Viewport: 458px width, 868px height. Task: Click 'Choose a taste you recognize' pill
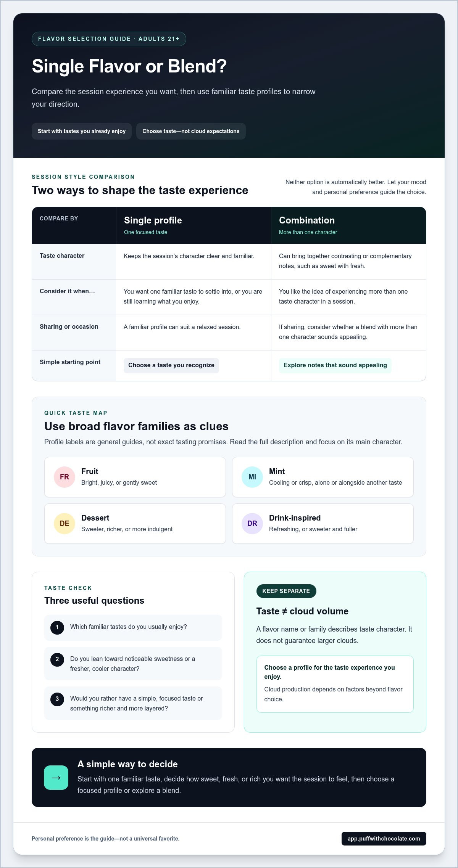pyautogui.click(x=171, y=365)
